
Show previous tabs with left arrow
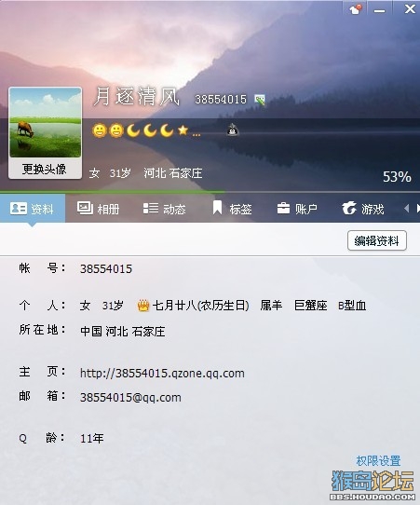[x=406, y=209]
